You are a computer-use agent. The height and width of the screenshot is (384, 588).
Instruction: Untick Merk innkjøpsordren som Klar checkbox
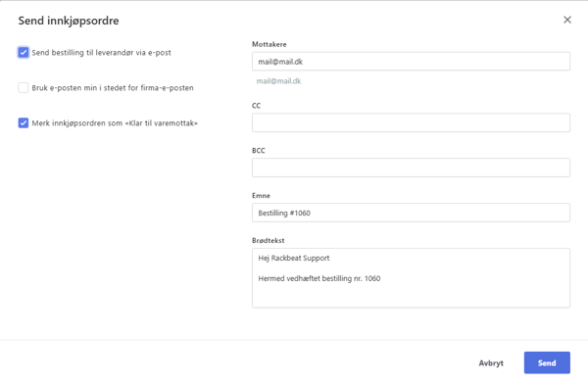24,123
